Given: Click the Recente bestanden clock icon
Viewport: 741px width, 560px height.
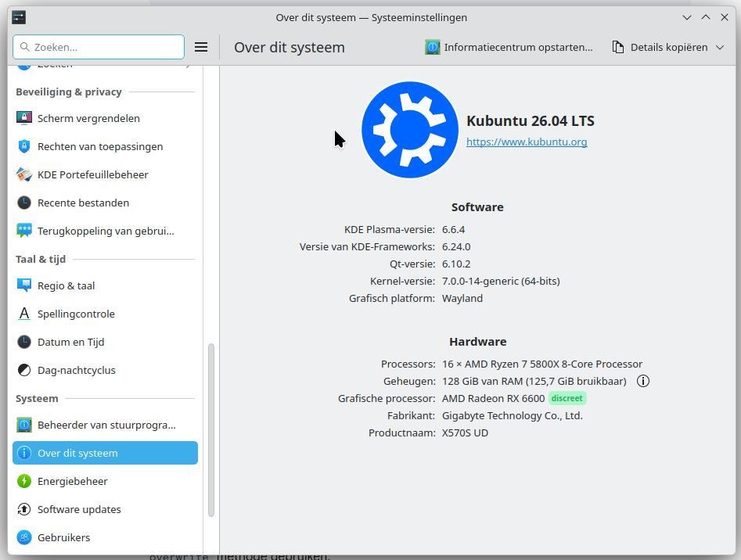Looking at the screenshot, I should click(x=24, y=203).
